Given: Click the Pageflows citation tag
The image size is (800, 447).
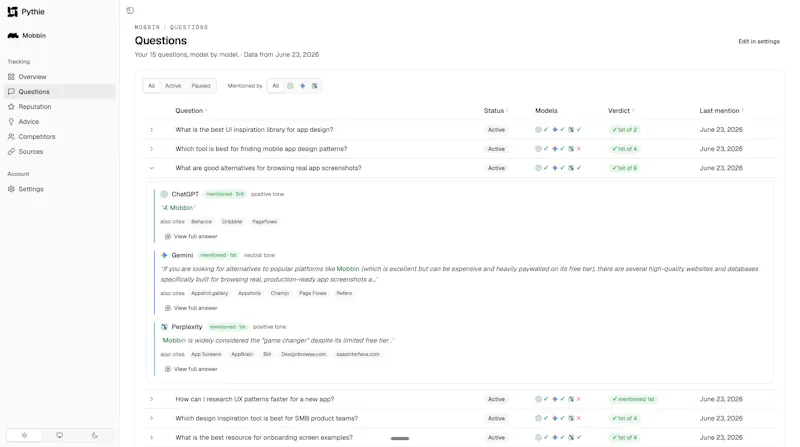Looking at the screenshot, I should [264, 221].
